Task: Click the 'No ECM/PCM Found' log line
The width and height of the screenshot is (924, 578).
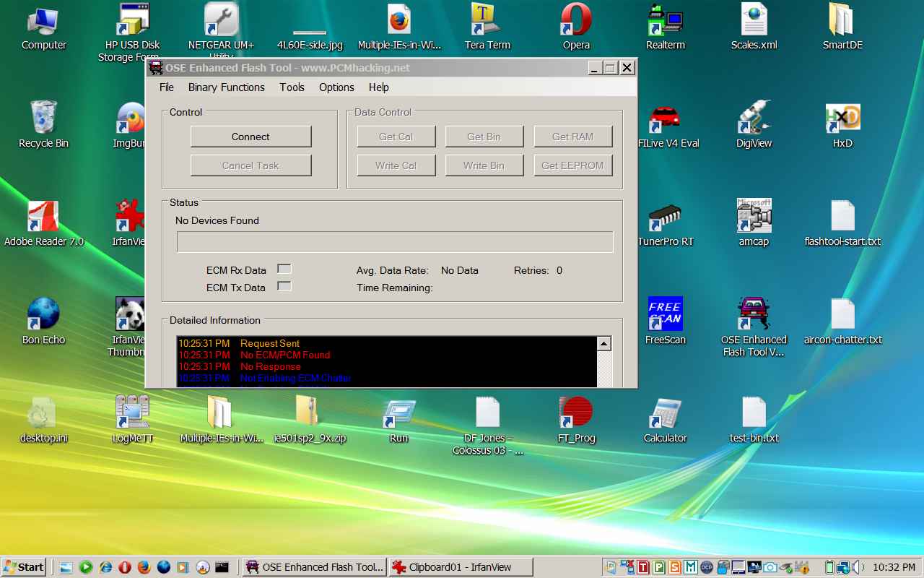Action: click(x=285, y=355)
